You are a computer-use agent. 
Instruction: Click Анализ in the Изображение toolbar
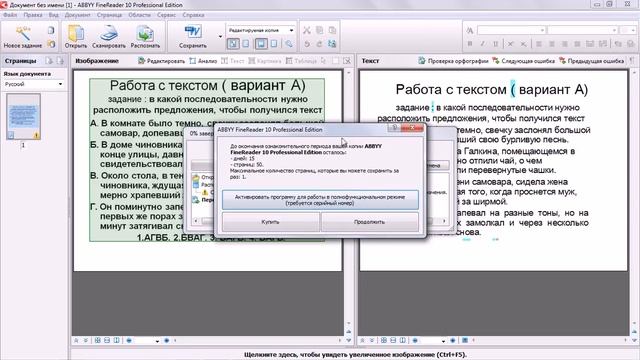[203, 61]
